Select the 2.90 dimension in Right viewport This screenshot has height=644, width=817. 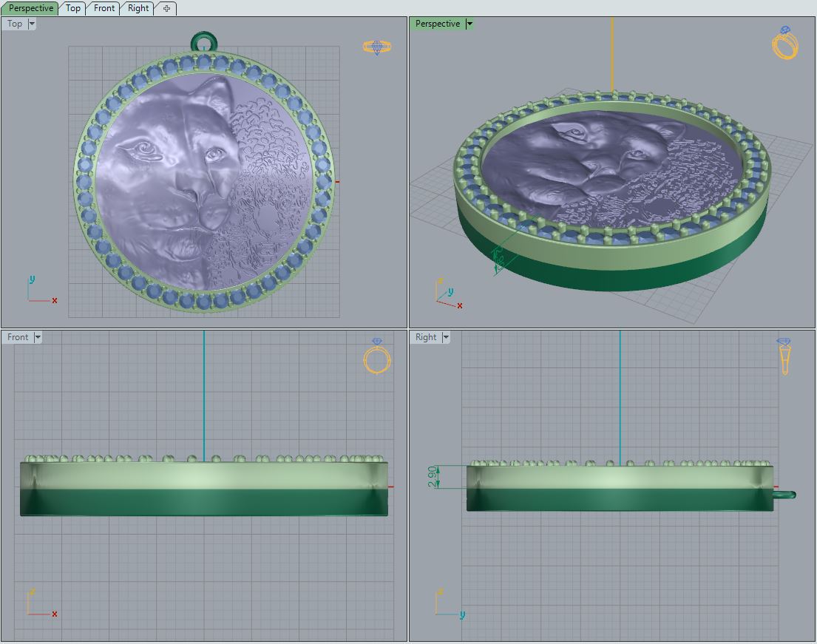pyautogui.click(x=433, y=477)
